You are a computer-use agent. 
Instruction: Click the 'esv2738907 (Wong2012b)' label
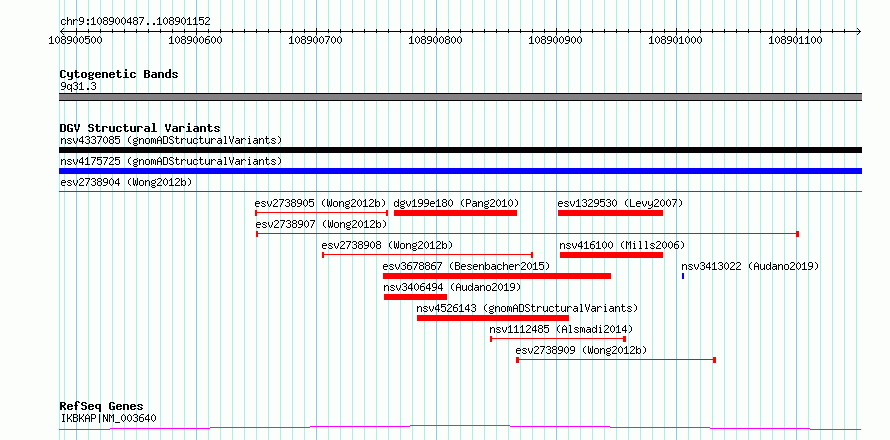[322, 224]
